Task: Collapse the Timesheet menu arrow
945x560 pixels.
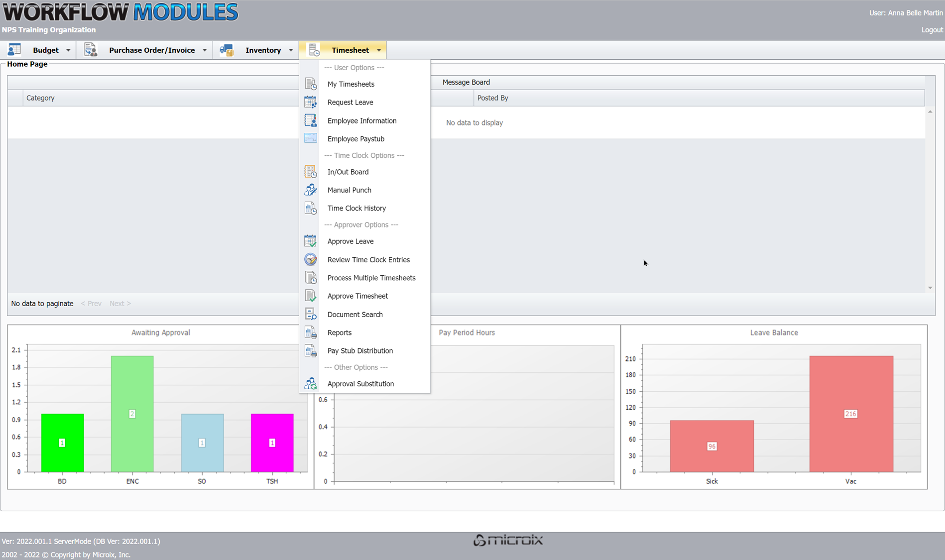Action: click(379, 50)
